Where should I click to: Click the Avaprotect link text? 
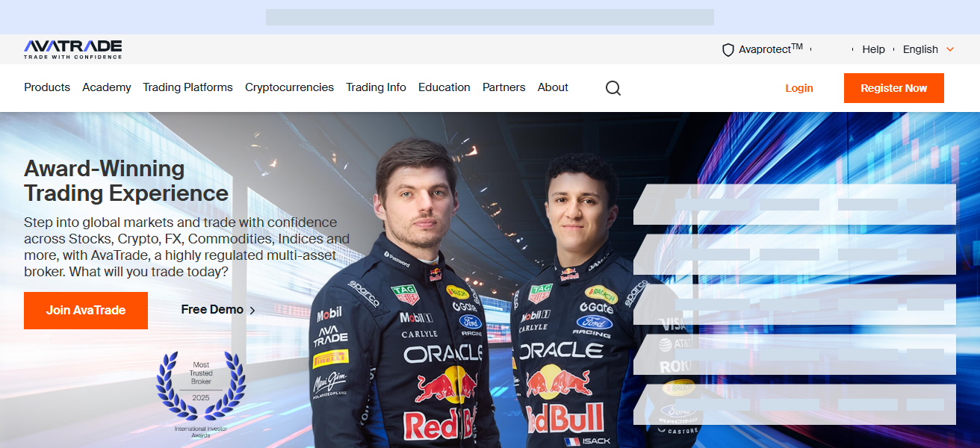tap(770, 49)
